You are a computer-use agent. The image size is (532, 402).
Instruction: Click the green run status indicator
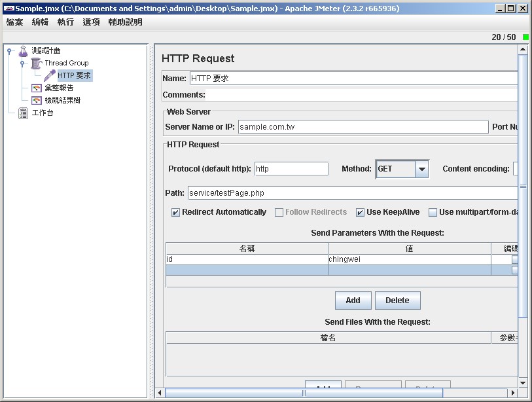coord(525,37)
